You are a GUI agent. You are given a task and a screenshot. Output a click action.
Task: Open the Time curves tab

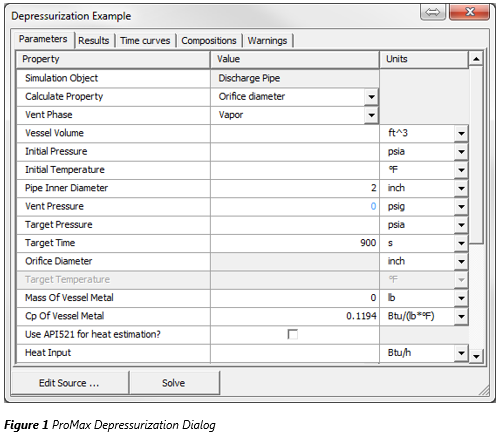[145, 41]
